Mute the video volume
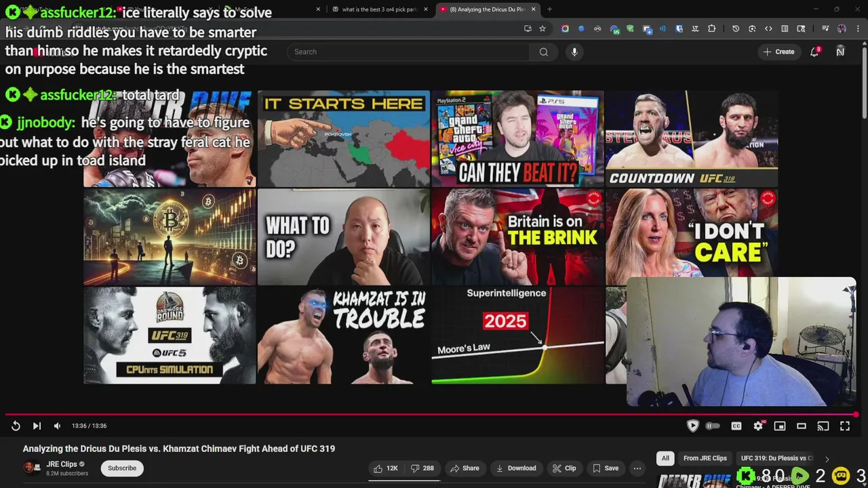This screenshot has height=488, width=868. 57,426
